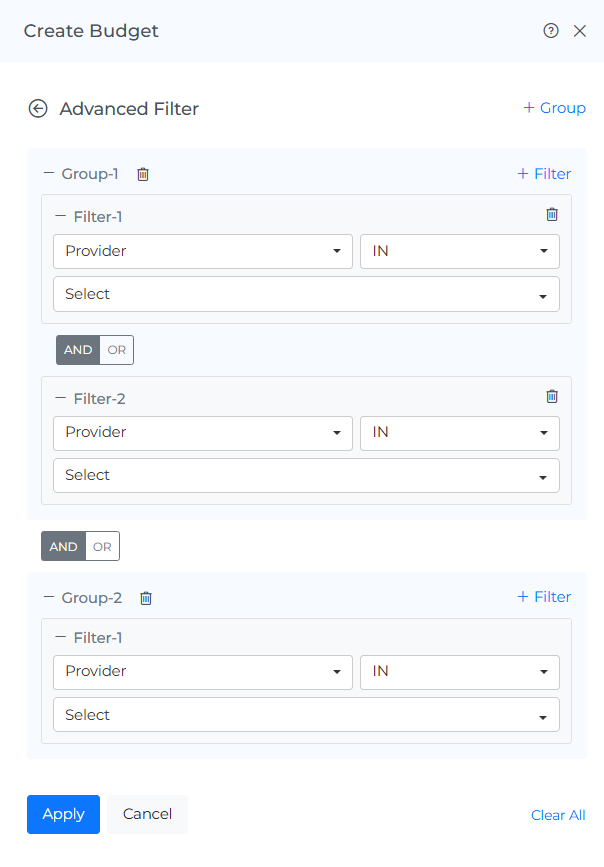Click the Clear All link

point(558,815)
